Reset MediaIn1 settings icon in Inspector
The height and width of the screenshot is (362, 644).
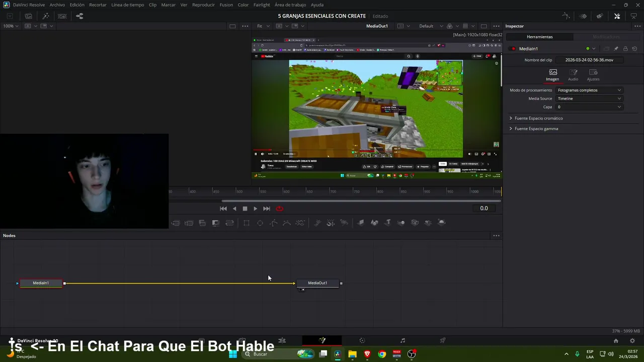634,49
